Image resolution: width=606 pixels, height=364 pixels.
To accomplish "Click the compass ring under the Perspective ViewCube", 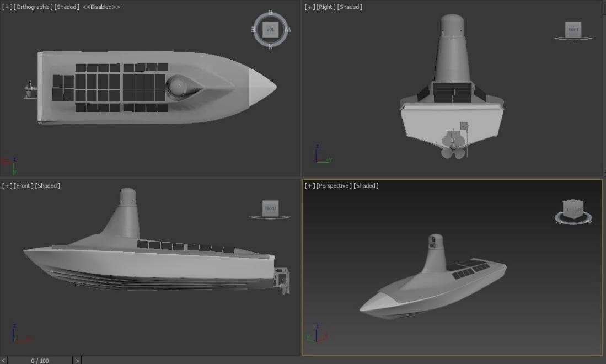I will (573, 220).
